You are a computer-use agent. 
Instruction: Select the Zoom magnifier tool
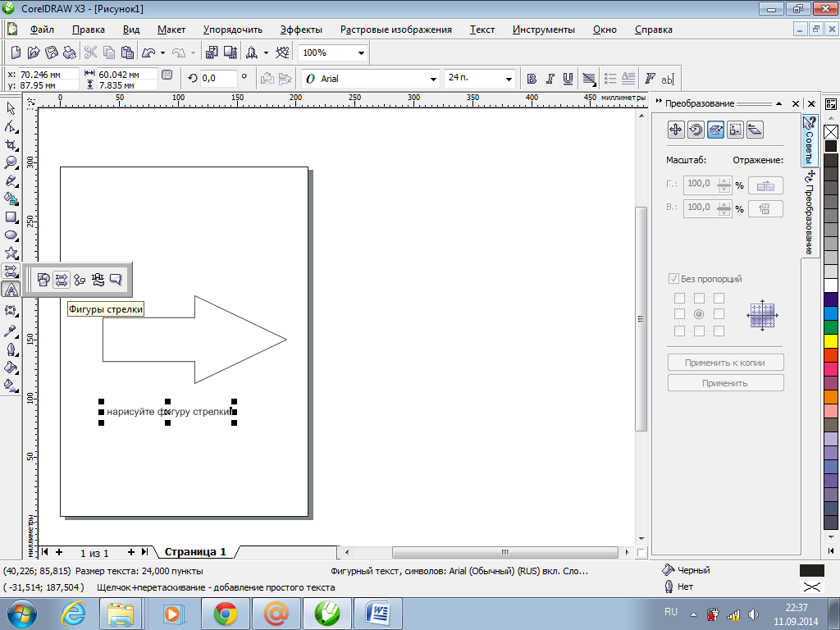(11, 162)
